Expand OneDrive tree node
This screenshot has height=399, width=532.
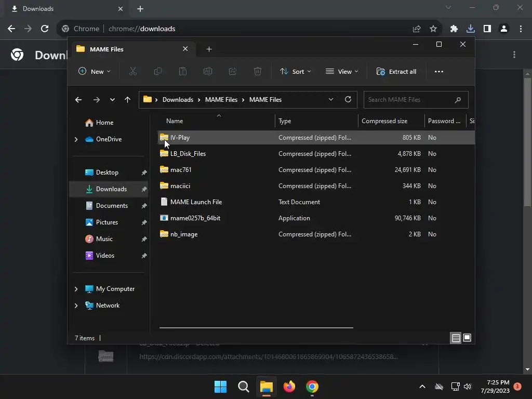coord(76,139)
